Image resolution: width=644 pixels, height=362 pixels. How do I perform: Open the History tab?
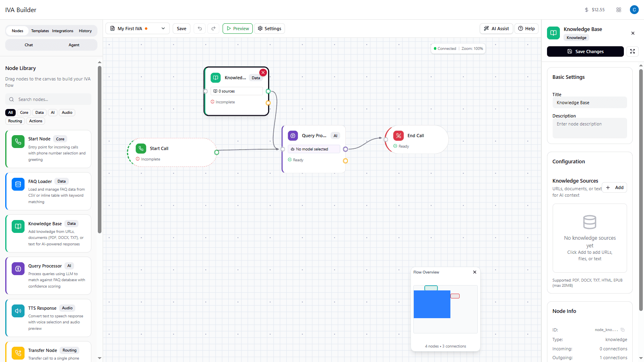tap(85, 31)
